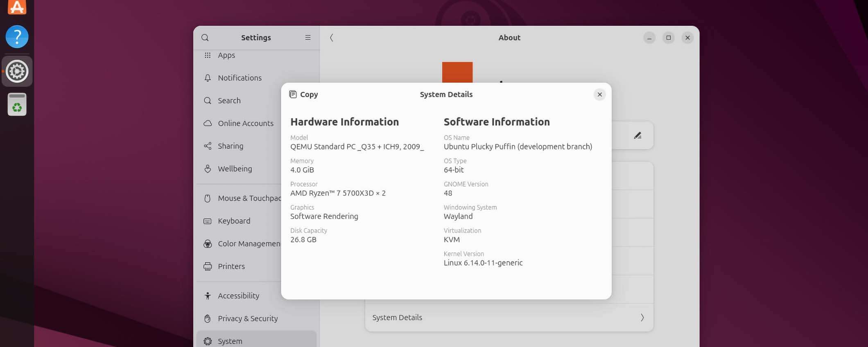
Task: Click the OS type value '64-bit'
Action: tap(454, 170)
